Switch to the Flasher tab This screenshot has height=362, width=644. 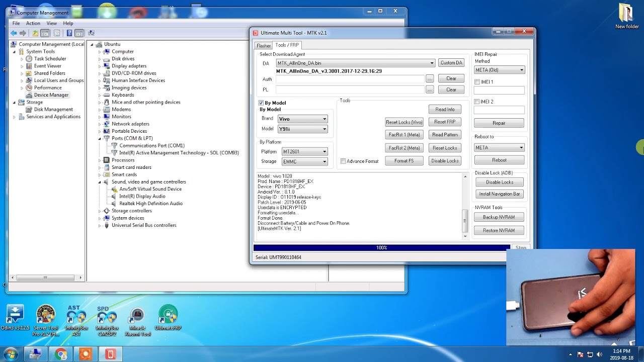point(264,45)
